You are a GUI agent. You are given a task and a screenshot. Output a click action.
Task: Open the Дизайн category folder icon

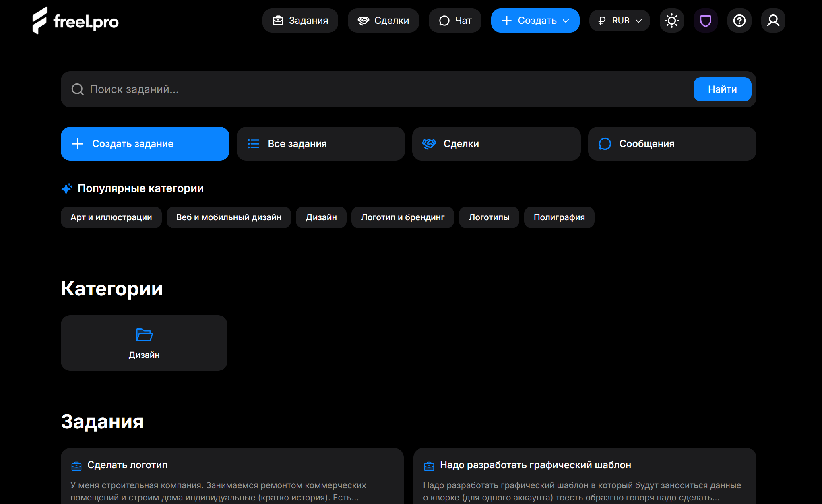point(144,335)
